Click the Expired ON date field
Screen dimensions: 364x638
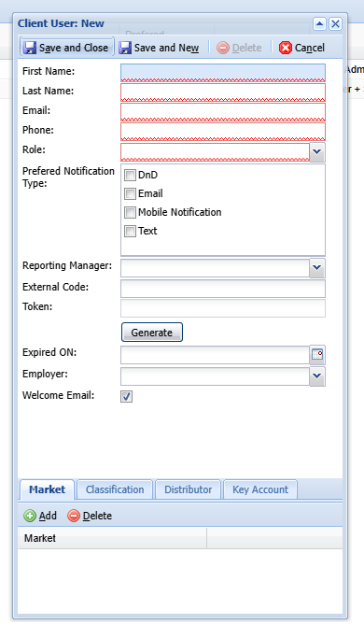[x=216, y=355]
